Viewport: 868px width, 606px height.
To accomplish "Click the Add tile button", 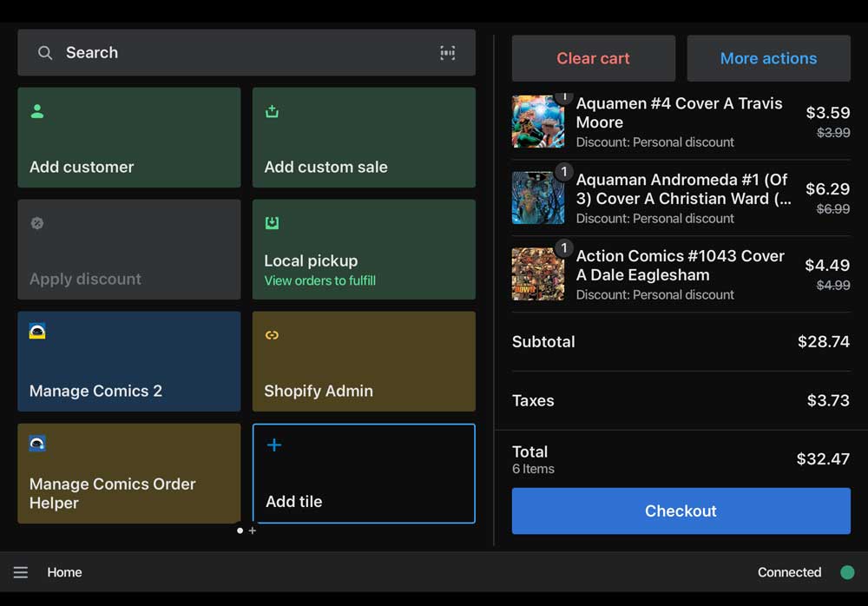I will pyautogui.click(x=364, y=474).
